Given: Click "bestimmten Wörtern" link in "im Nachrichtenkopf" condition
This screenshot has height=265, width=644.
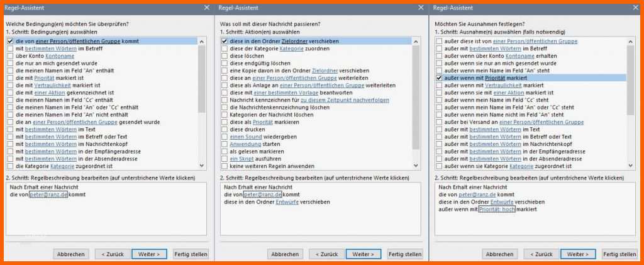Looking at the screenshot, I should click(x=51, y=144).
